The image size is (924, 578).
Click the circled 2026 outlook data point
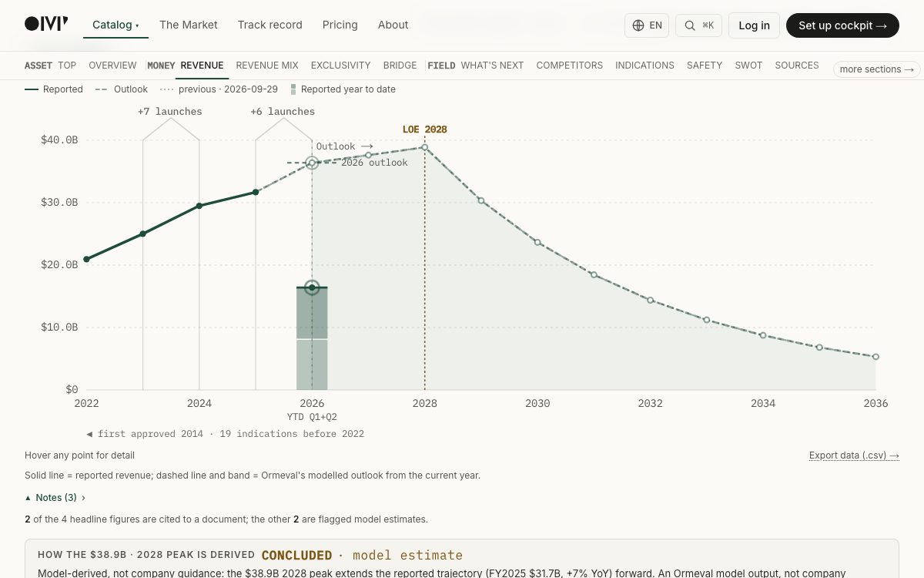312,163
